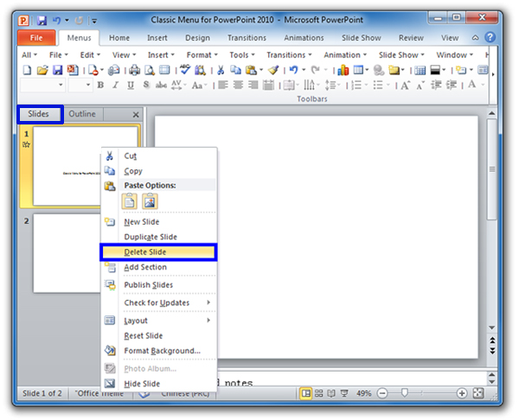Viewport: 519px width, 420px height.
Task: Apply Bold formatting
Action: pyautogui.click(x=100, y=86)
